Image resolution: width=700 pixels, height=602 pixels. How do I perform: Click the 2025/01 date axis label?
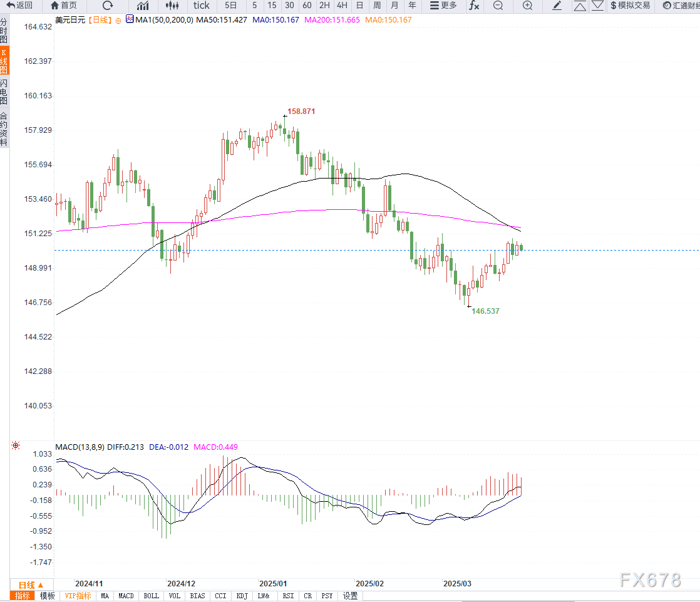(273, 584)
